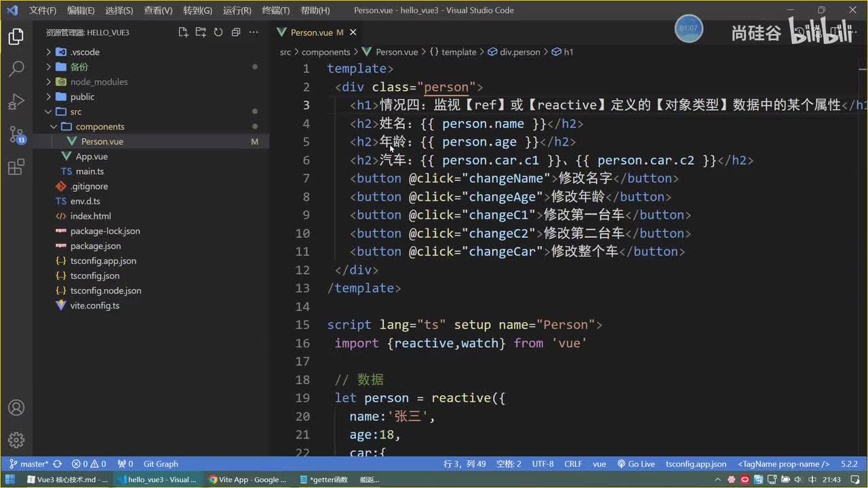The height and width of the screenshot is (488, 868).
Task: Open the Extensions view
Action: 16,167
